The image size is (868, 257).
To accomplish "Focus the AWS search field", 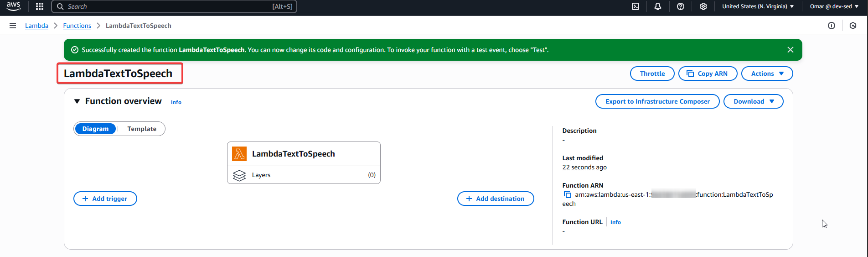I will pos(174,6).
